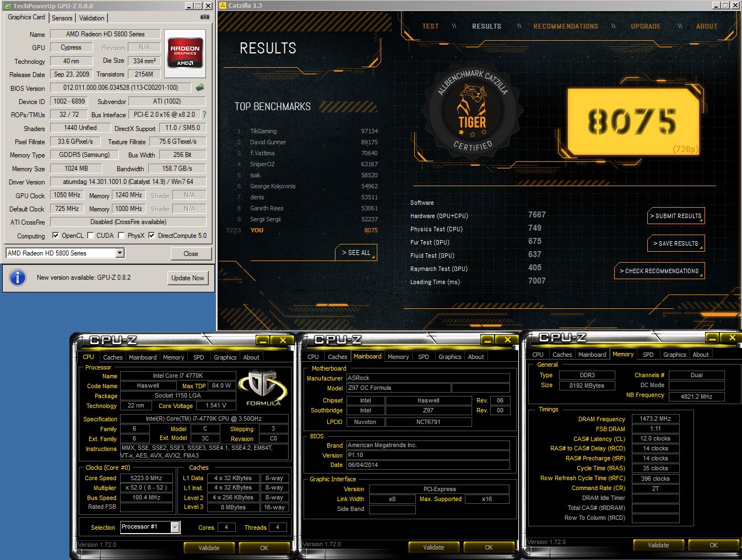Viewport: 742px width, 560px height.
Task: Click Update Now button
Action: [x=187, y=278]
